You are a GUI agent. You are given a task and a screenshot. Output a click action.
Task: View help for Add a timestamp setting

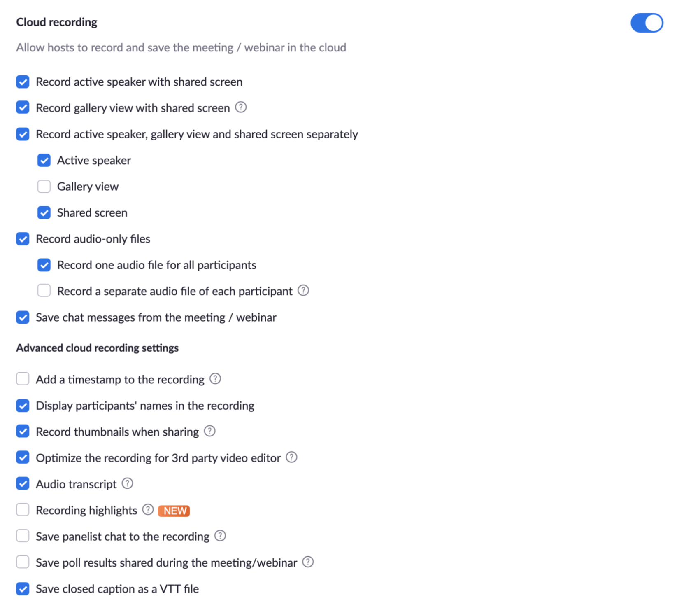click(215, 378)
